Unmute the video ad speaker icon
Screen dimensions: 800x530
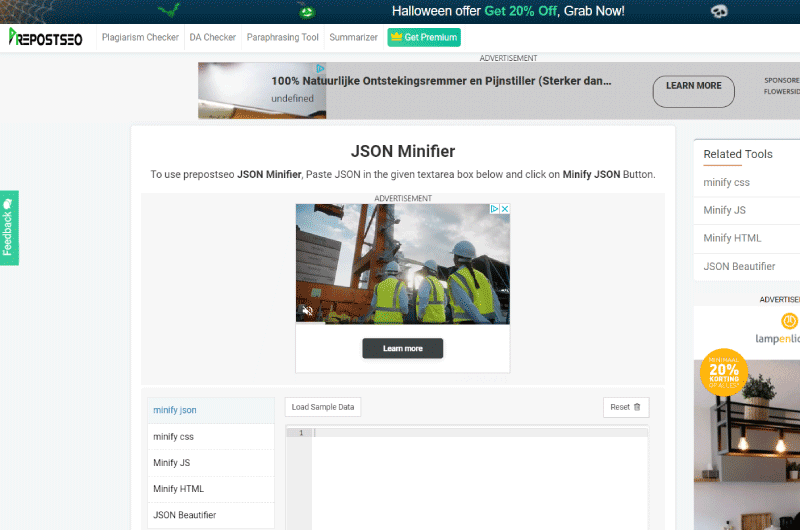pos(307,310)
